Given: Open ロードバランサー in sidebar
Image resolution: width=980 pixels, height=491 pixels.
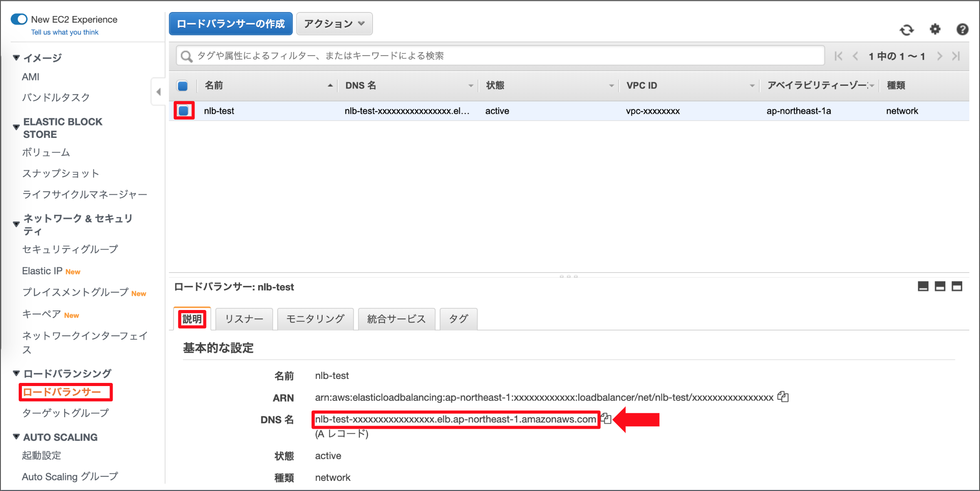Looking at the screenshot, I should [x=62, y=392].
